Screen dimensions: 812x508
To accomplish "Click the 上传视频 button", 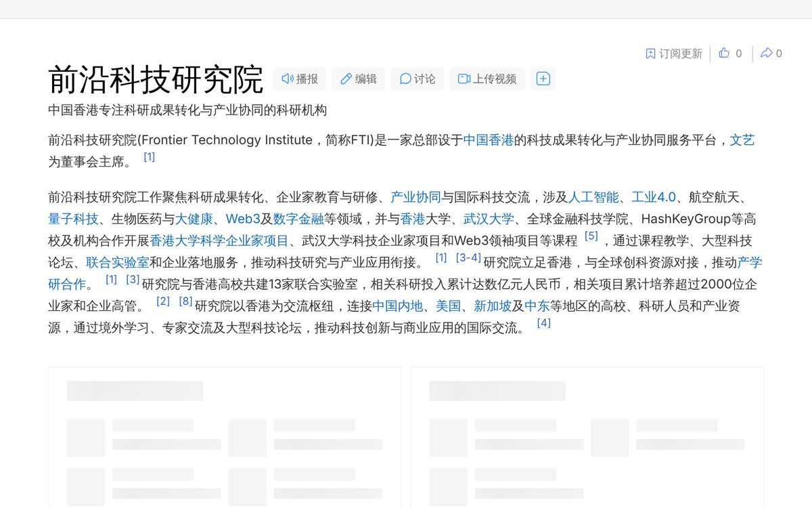I will tap(487, 79).
